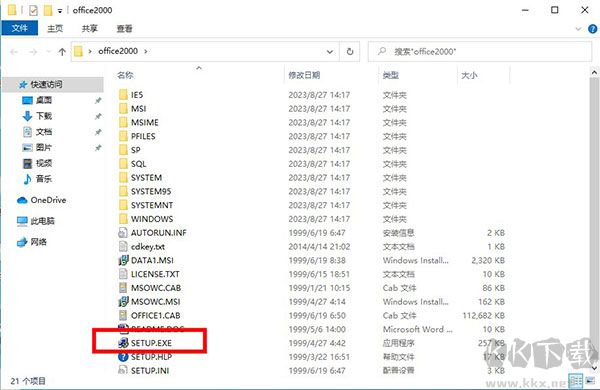Open 音乐 in navigation pane
The width and height of the screenshot is (600, 390).
(x=44, y=179)
